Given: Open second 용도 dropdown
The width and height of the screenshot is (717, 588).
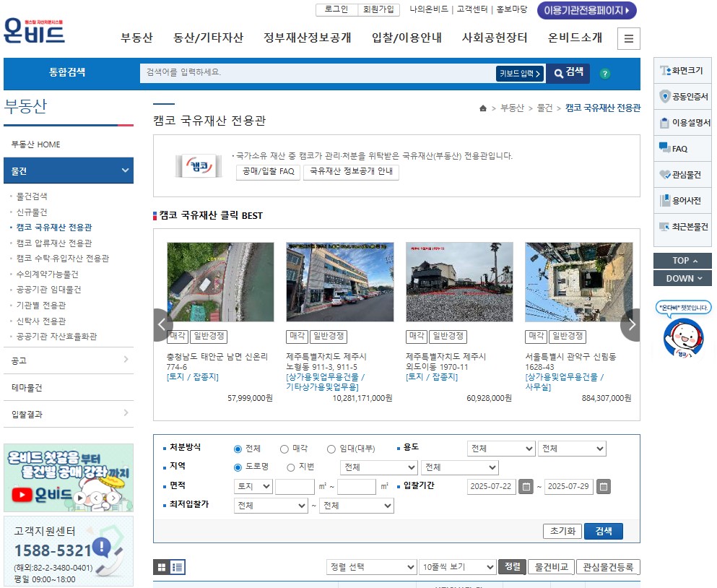Looking at the screenshot, I should click(572, 449).
